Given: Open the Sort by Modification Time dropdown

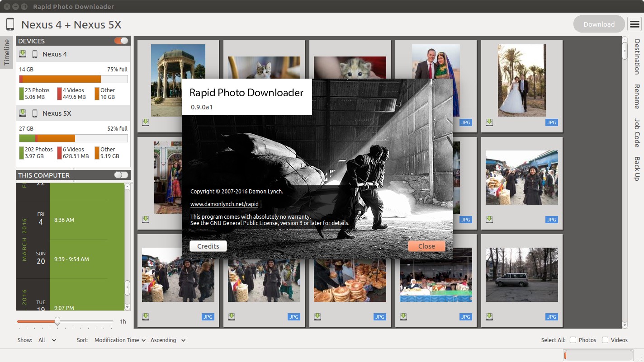Looking at the screenshot, I should point(119,340).
